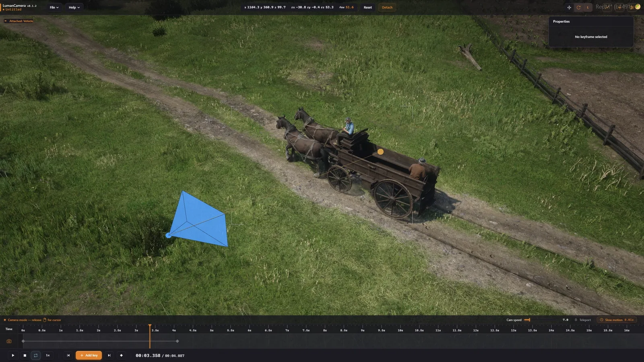
Task: Click the sliders settings icon button
Action: [x=632, y=7]
